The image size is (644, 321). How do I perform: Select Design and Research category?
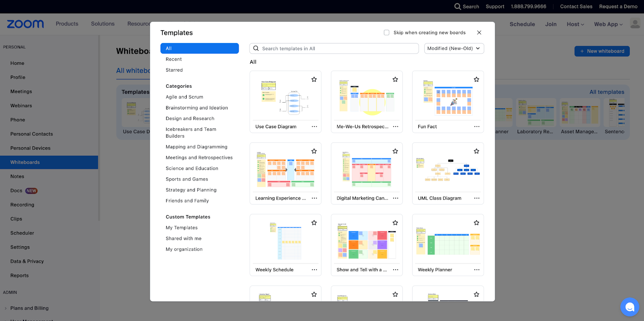(190, 119)
